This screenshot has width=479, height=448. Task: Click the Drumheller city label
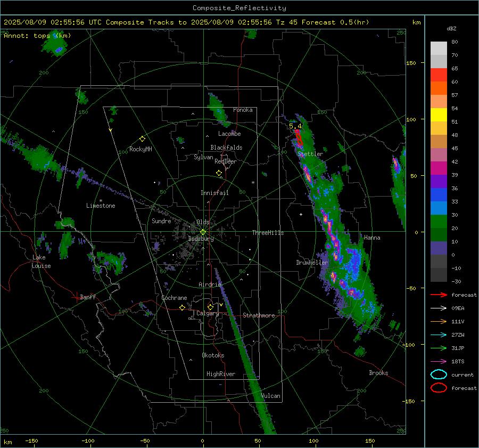point(312,263)
